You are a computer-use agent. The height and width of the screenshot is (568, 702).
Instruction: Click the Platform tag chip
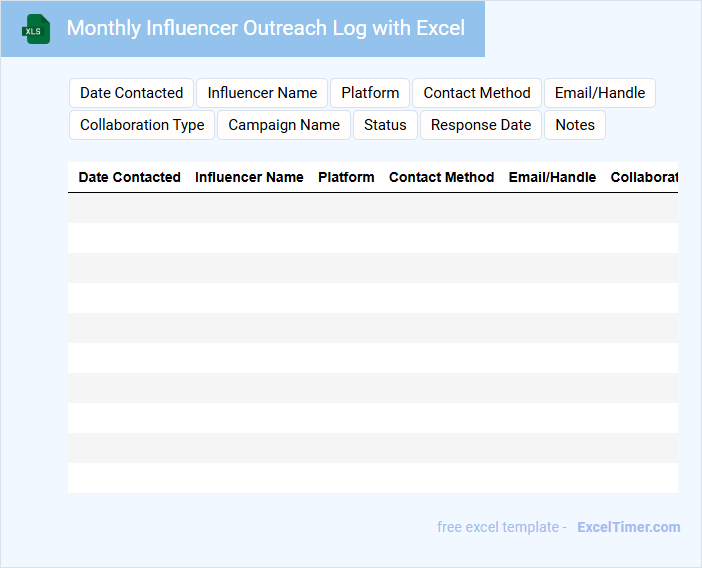[370, 93]
